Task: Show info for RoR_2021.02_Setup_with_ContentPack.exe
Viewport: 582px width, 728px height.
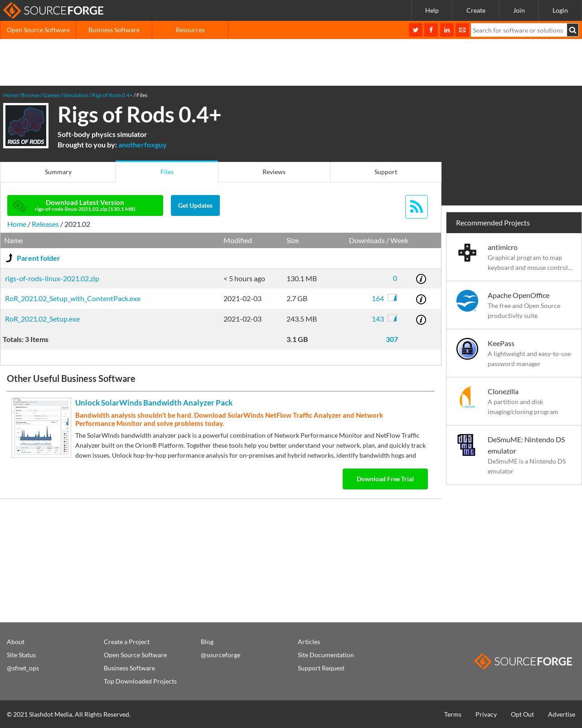Action: tap(421, 299)
